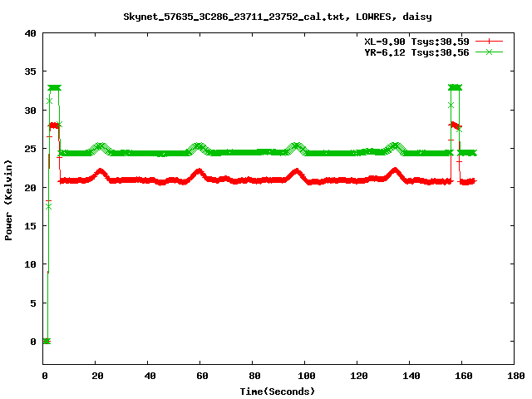Image resolution: width=532 pixels, height=399 pixels.
Task: Select the YR-6.12 Tsys:30.56 legend label
Action: click(x=416, y=52)
